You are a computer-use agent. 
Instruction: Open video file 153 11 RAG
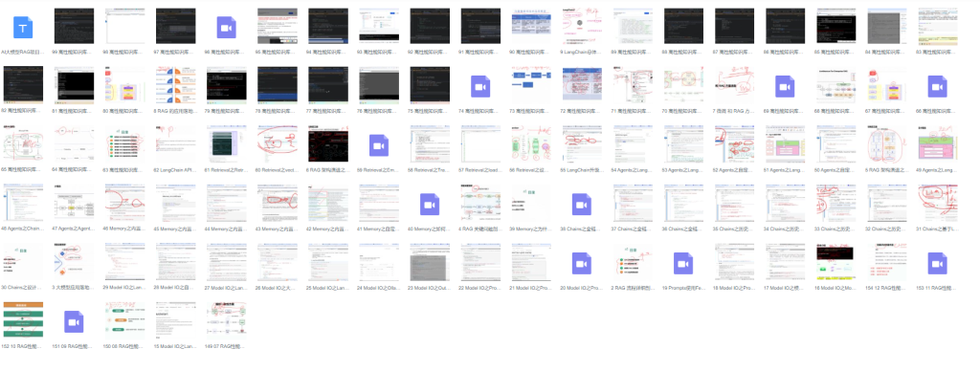tap(938, 263)
